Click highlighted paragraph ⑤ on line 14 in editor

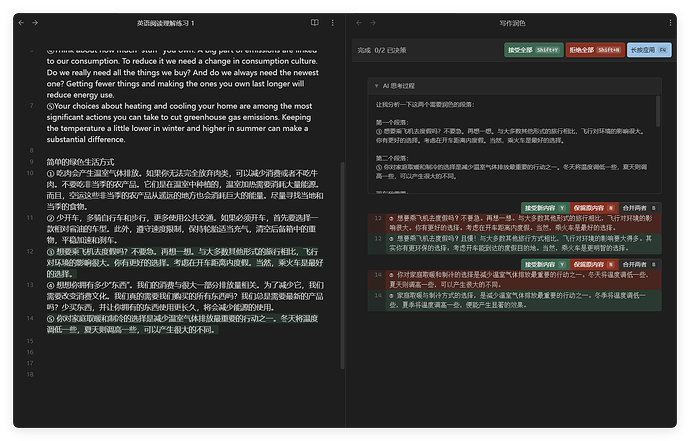click(x=182, y=324)
